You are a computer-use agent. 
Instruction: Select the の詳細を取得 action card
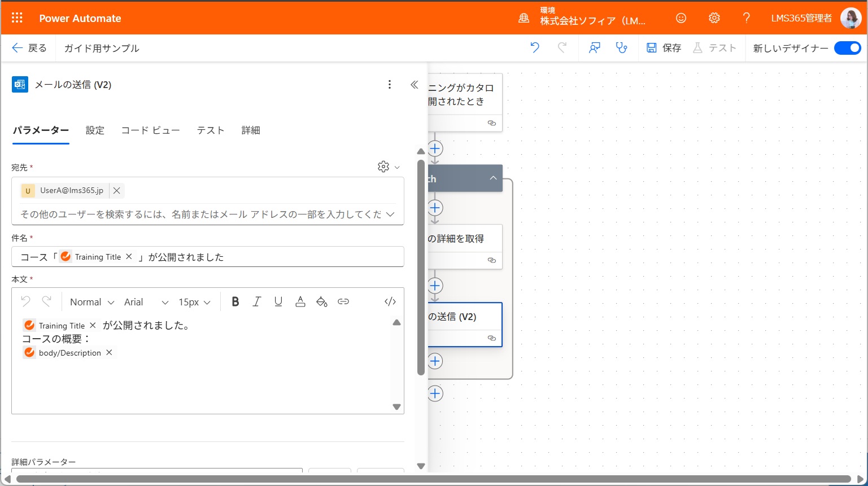pyautogui.click(x=465, y=247)
